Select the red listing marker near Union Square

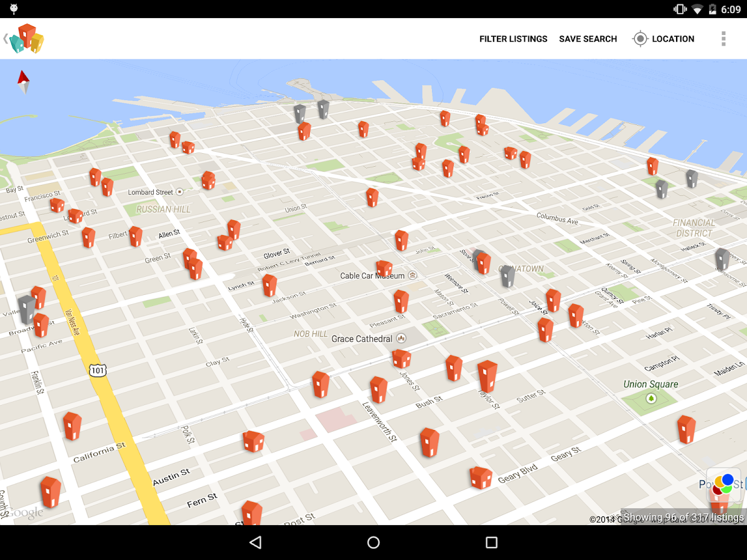[685, 429]
